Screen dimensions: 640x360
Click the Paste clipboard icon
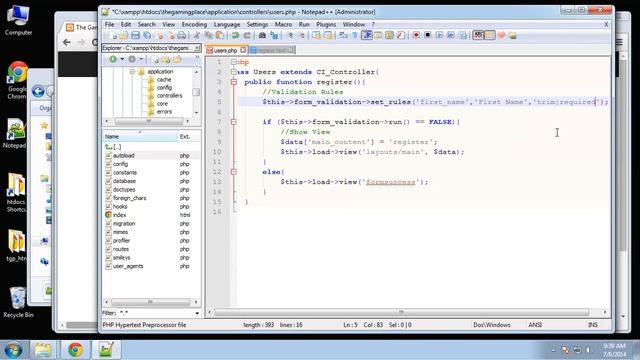point(220,36)
